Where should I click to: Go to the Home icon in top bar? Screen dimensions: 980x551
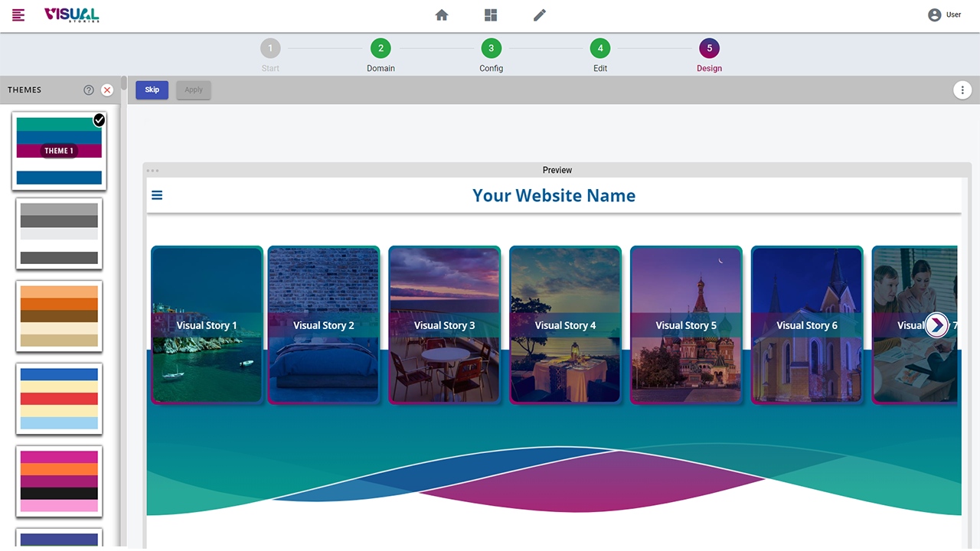tap(442, 15)
